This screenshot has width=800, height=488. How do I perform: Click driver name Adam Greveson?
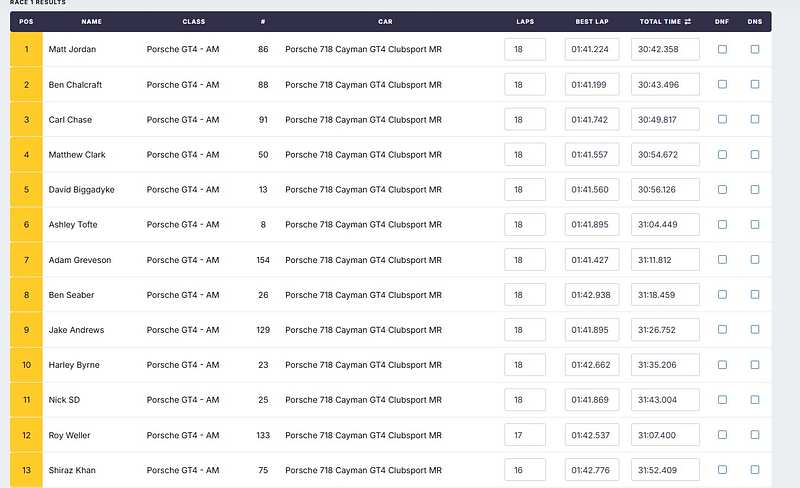point(80,260)
